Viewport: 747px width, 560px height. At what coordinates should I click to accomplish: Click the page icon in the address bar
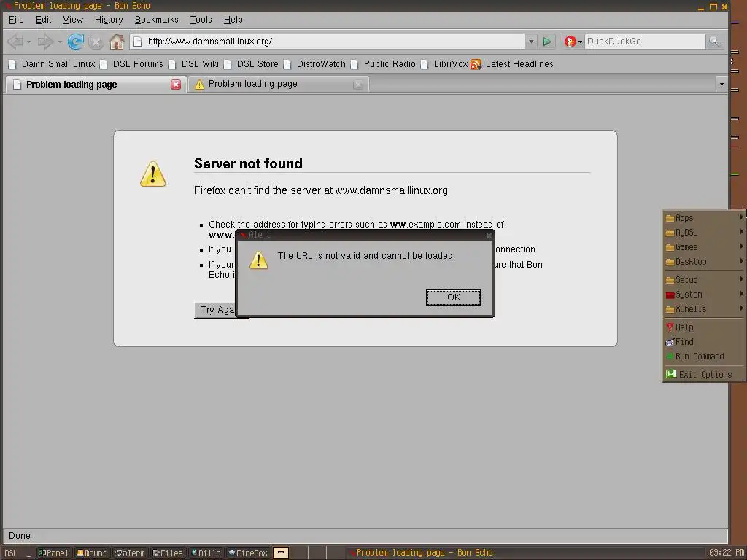(x=137, y=42)
